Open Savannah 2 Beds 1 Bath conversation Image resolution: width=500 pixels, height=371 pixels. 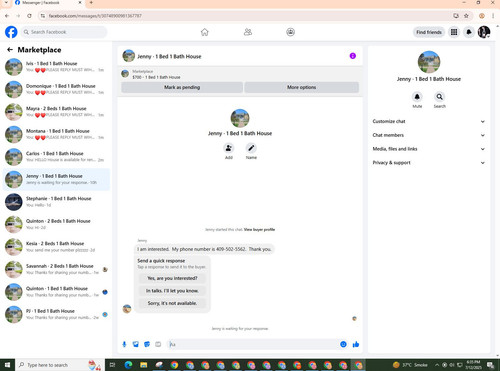(x=56, y=269)
